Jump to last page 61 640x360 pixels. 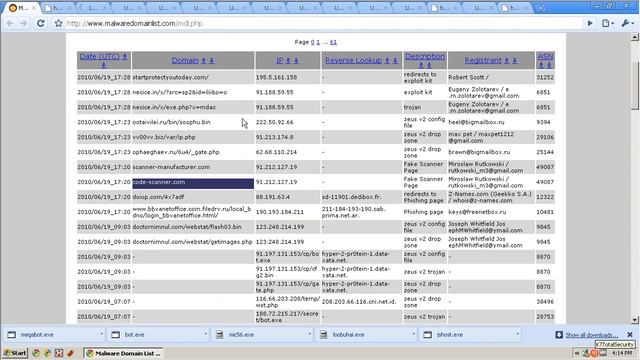[x=333, y=42]
